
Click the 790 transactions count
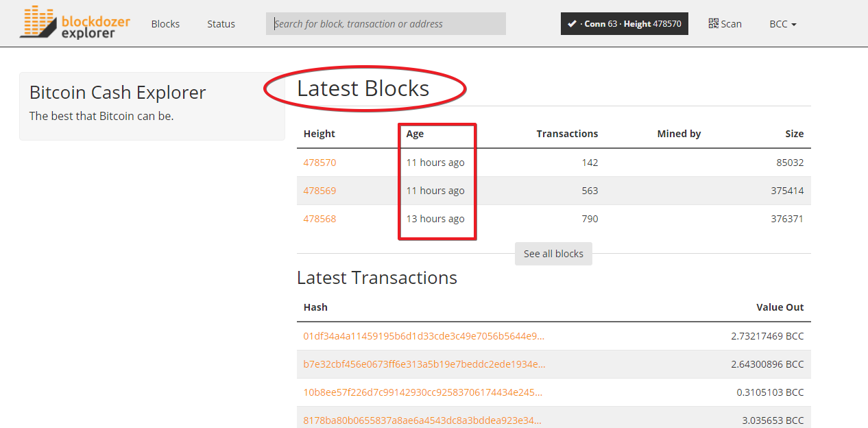click(x=590, y=219)
